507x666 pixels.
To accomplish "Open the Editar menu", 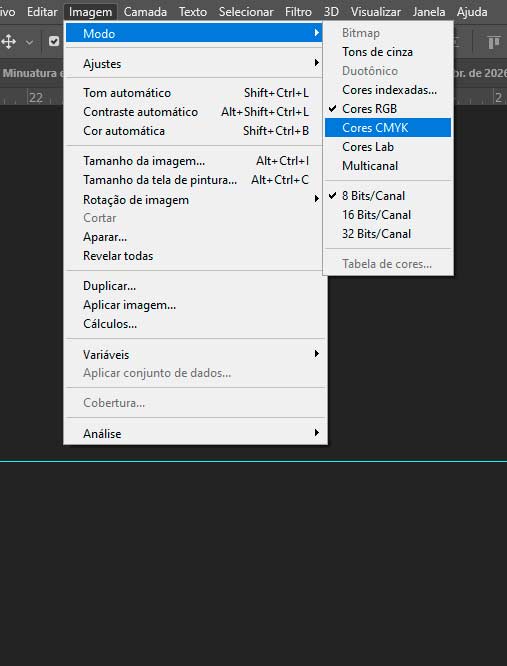I will [x=42, y=11].
